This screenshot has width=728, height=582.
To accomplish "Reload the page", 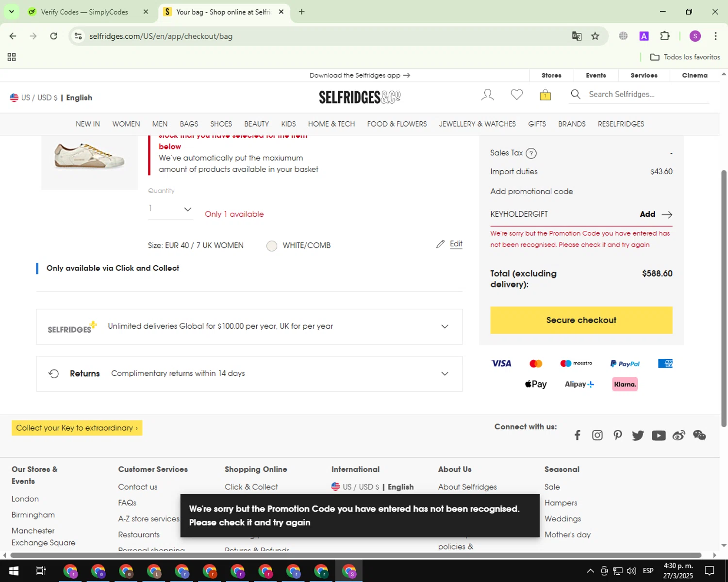I will click(54, 36).
